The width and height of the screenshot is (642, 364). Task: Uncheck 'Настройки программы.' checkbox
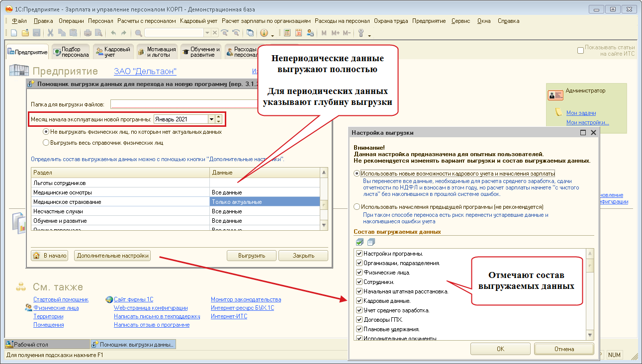(x=360, y=254)
